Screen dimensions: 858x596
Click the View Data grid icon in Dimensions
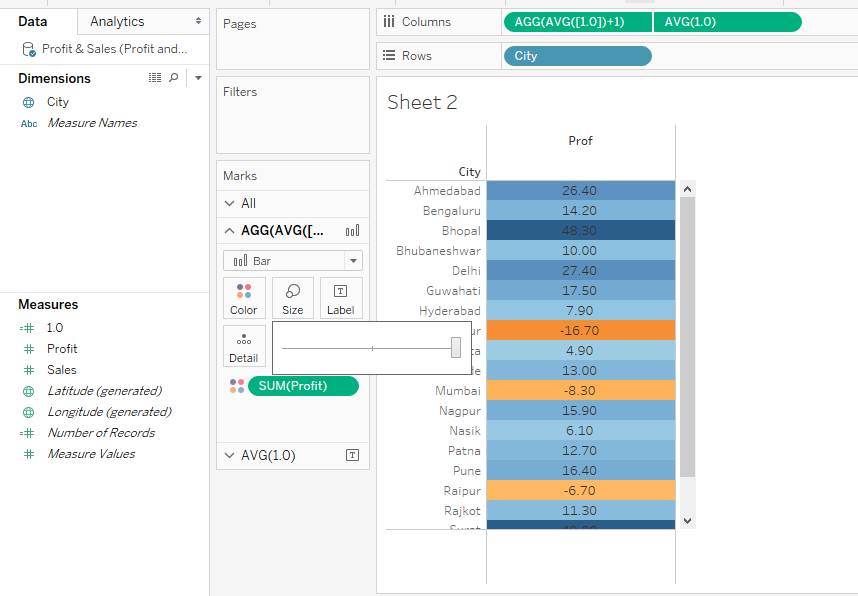pyautogui.click(x=155, y=78)
